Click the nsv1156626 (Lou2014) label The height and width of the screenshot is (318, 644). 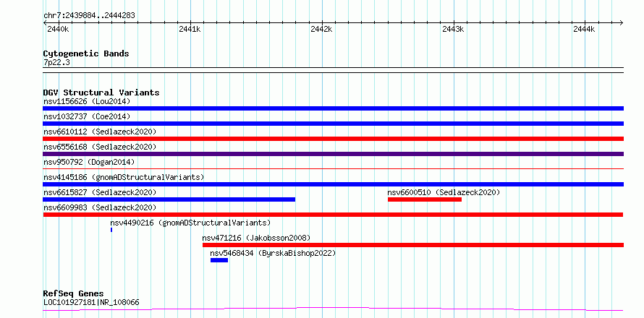pyautogui.click(x=87, y=101)
